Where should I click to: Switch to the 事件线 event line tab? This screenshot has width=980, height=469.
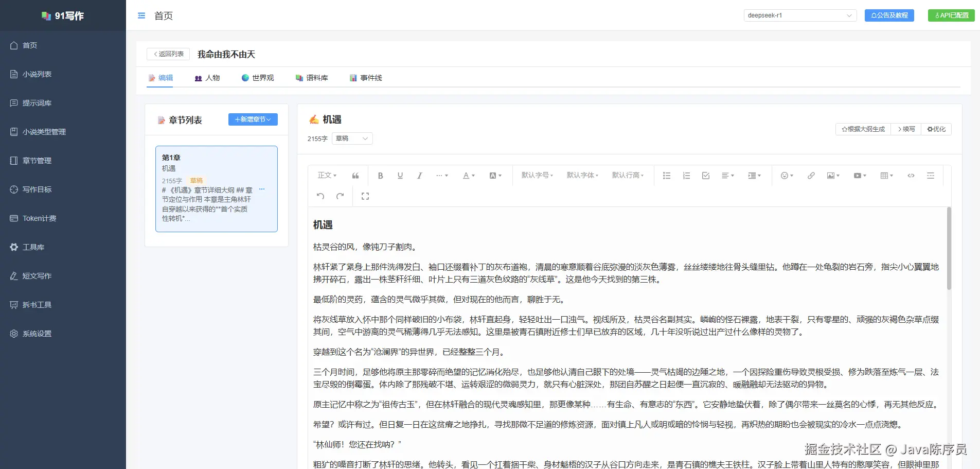coord(366,78)
